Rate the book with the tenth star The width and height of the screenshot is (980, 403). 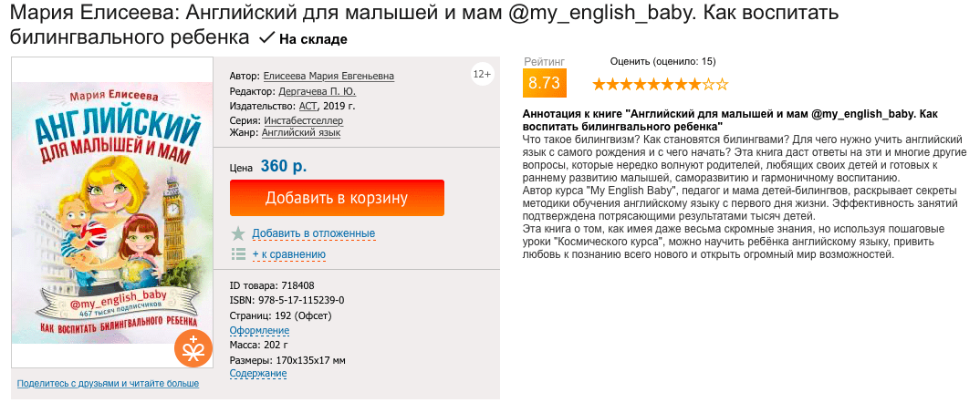(x=722, y=85)
